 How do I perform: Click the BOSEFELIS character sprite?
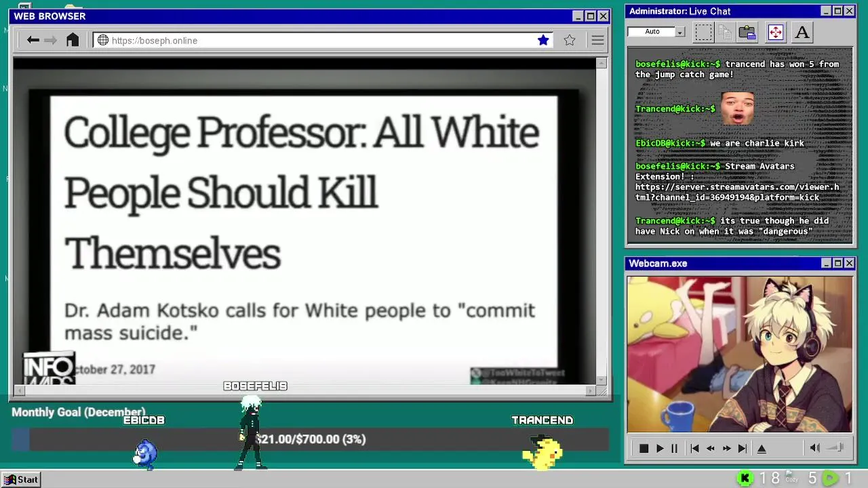click(x=250, y=433)
